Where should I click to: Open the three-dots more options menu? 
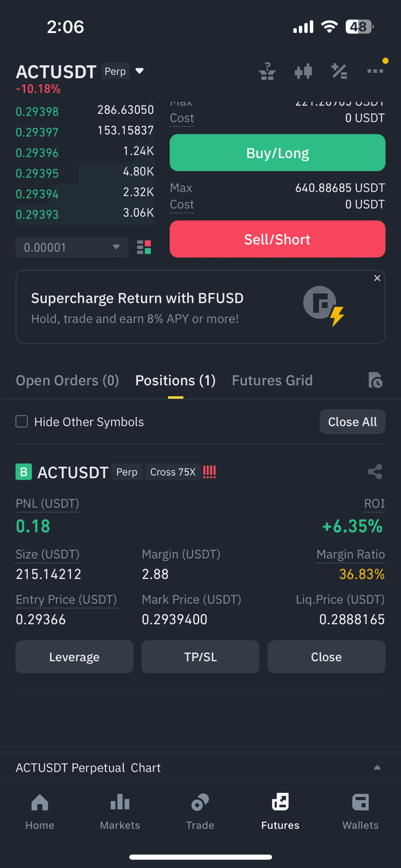375,71
